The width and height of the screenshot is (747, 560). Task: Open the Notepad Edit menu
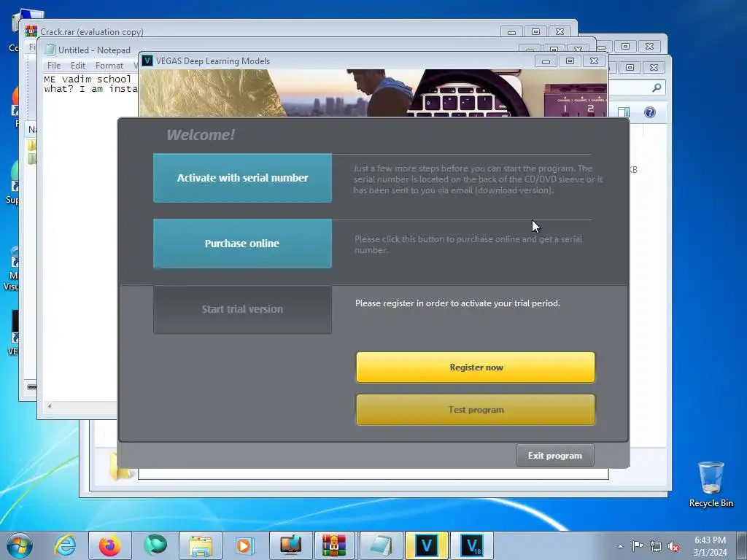pos(77,66)
